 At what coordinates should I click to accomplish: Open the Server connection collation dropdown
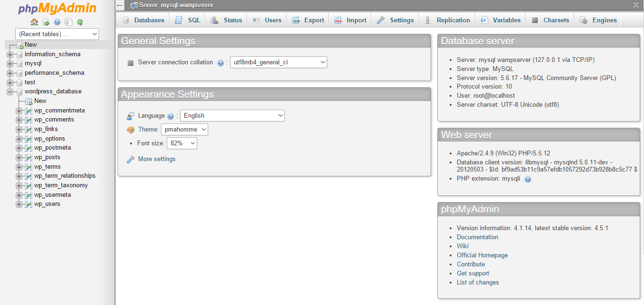pyautogui.click(x=278, y=62)
